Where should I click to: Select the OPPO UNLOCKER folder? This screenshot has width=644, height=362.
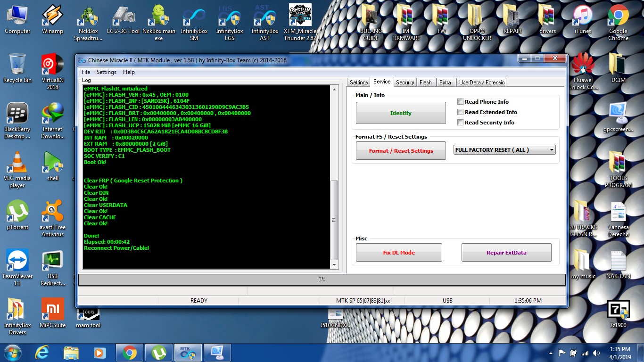(477, 23)
